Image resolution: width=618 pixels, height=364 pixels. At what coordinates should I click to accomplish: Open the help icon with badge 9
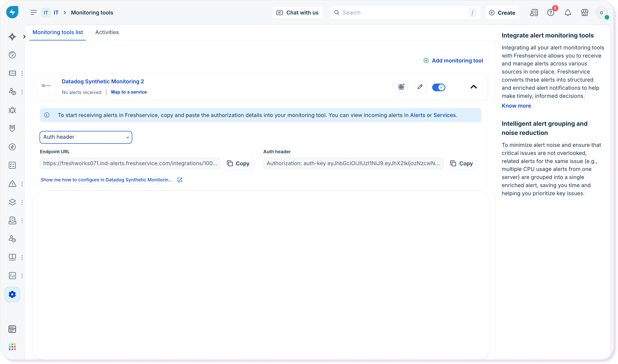tap(551, 13)
